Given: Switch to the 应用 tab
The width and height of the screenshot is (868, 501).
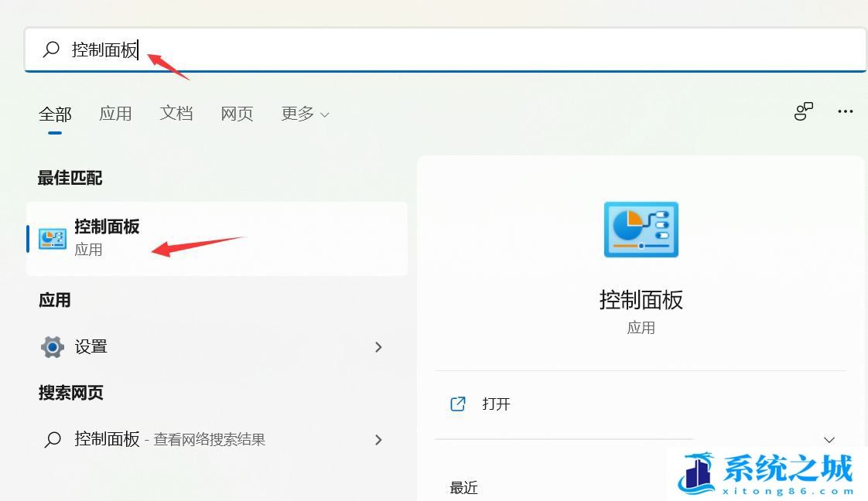Looking at the screenshot, I should (x=115, y=113).
